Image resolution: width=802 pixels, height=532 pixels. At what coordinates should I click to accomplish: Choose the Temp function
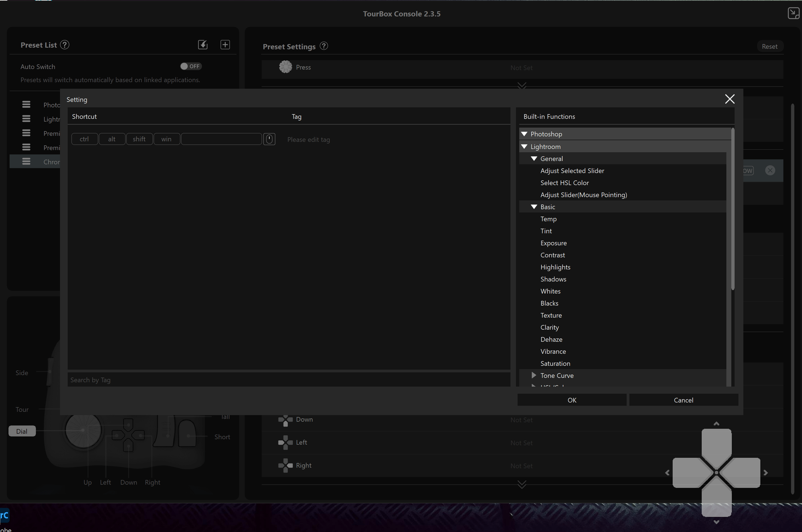coord(548,219)
